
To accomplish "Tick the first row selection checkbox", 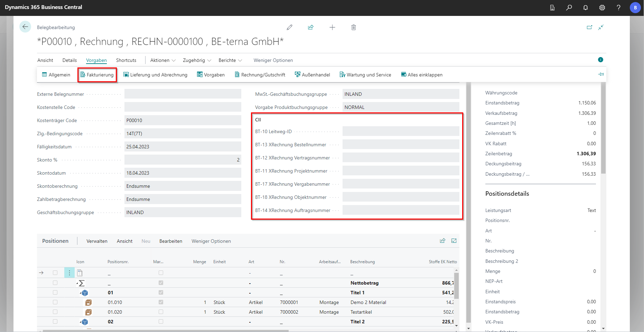I will coord(55,273).
